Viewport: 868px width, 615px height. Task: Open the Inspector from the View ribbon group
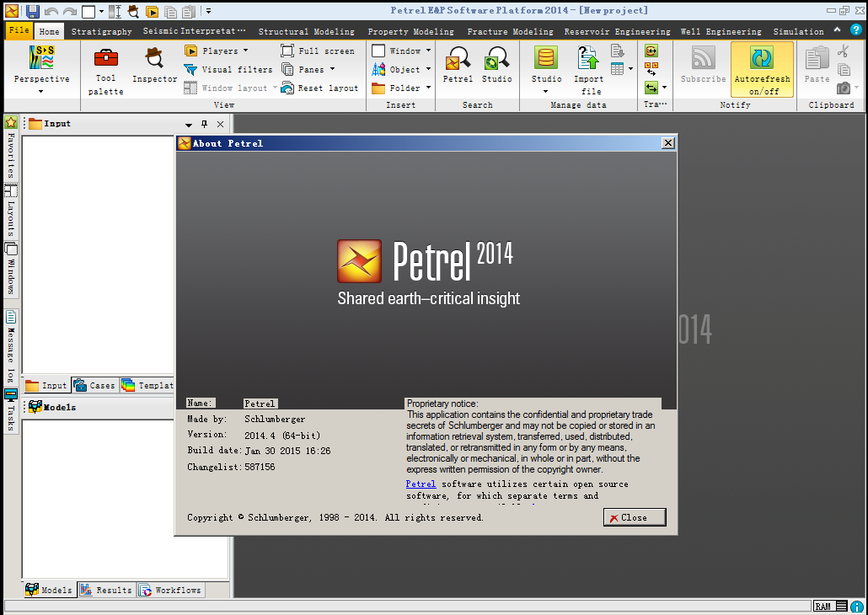154,66
